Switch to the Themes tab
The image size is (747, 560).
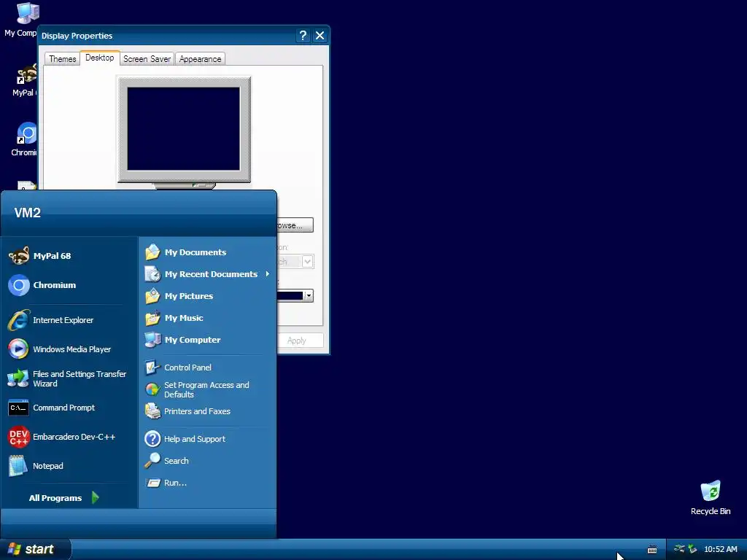[x=63, y=59]
